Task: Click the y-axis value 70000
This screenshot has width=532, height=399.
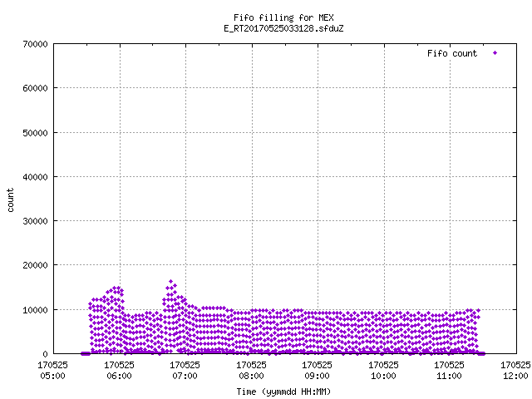Action: [35, 44]
